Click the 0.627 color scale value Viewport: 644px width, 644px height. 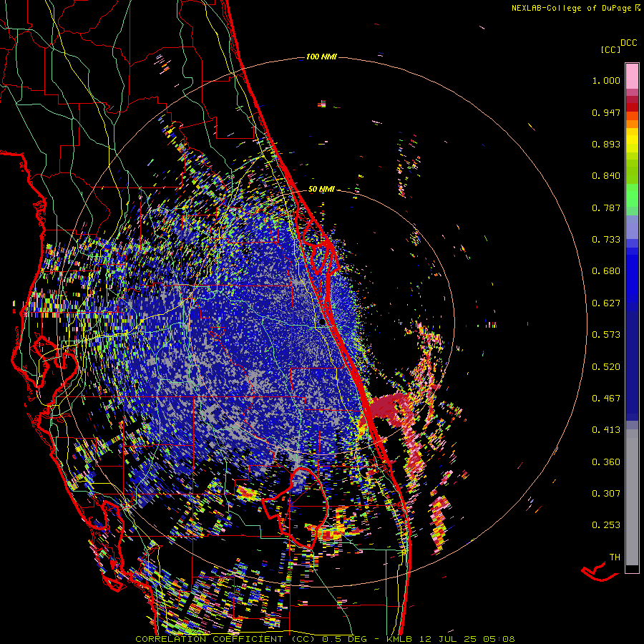606,303
